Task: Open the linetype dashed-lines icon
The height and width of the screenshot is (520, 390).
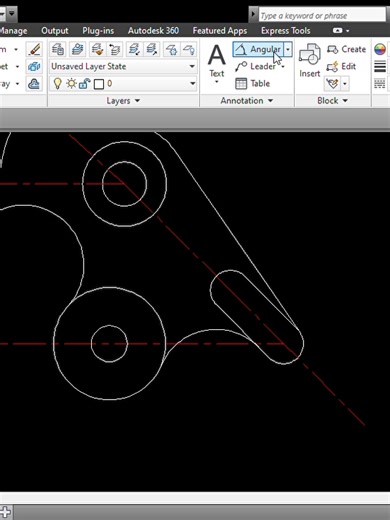Action: click(380, 83)
